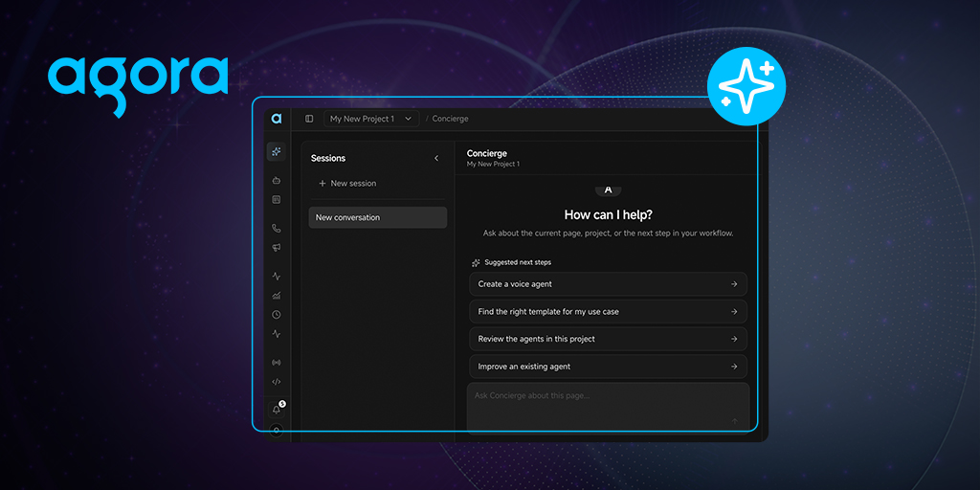Click the Sessions panel heading
This screenshot has height=490, width=980.
(x=328, y=158)
